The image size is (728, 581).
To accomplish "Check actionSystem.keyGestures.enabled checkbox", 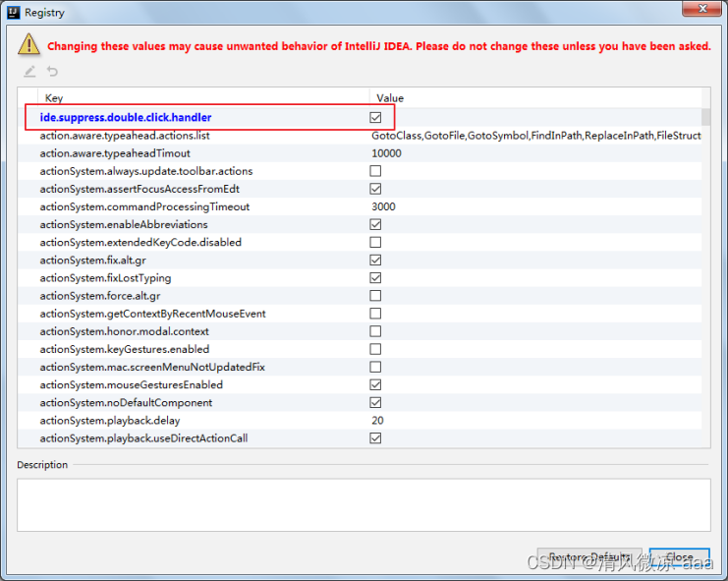I will pyautogui.click(x=375, y=349).
